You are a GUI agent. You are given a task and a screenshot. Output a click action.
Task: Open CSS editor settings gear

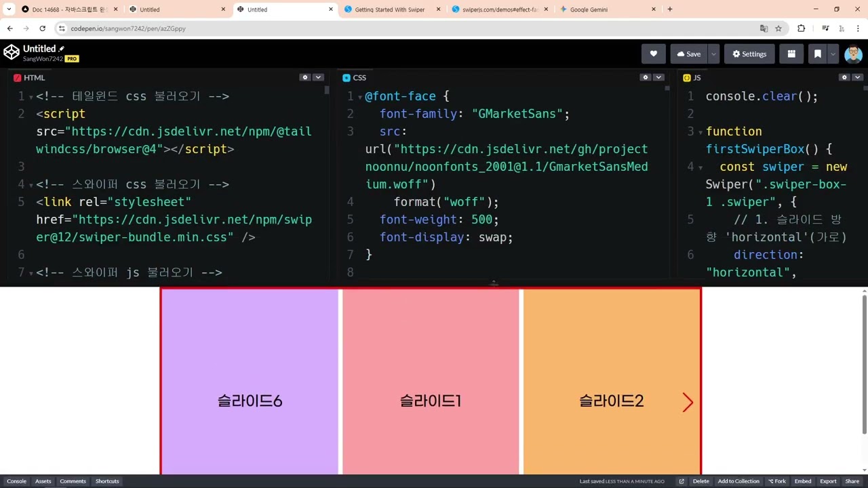(646, 77)
